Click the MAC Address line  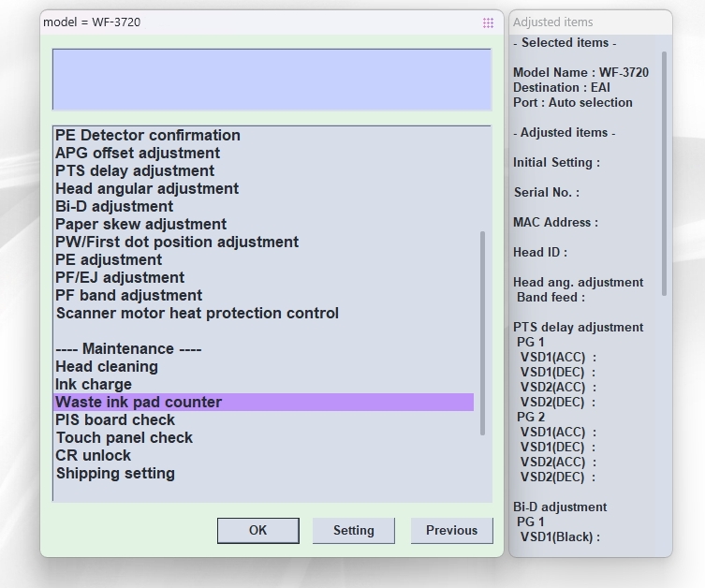[x=556, y=223]
